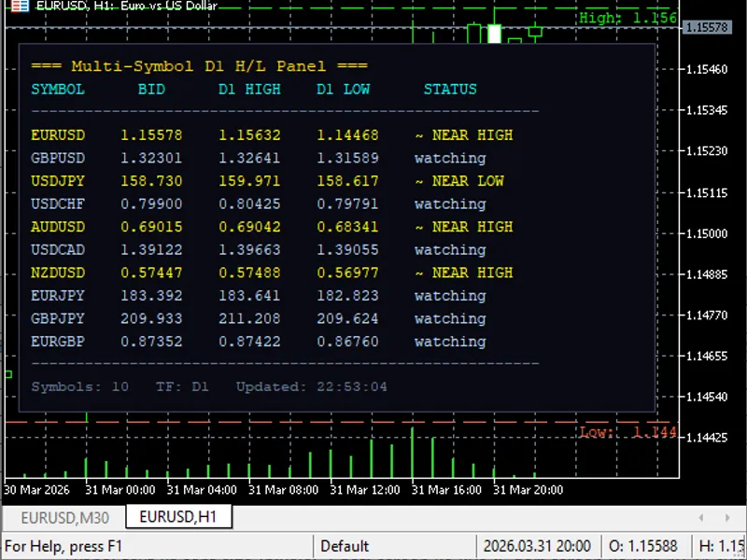Click the STATUS column header
747x560 pixels.
tap(450, 89)
